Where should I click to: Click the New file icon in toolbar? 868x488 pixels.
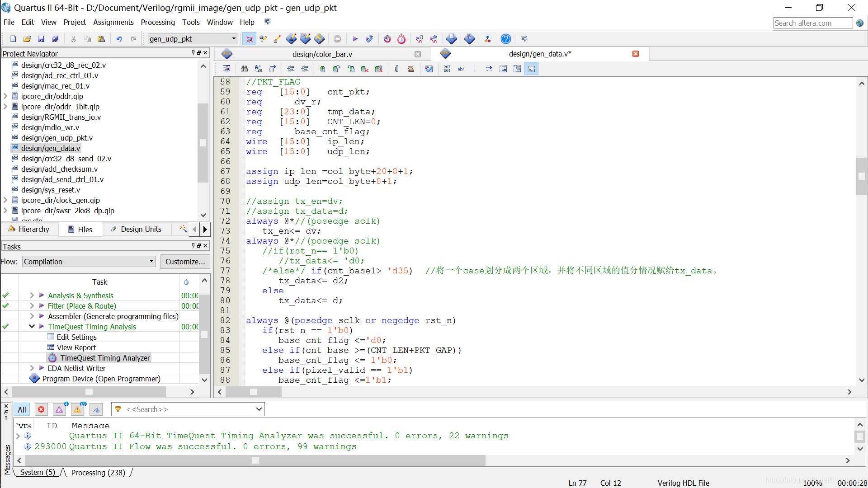(x=13, y=39)
